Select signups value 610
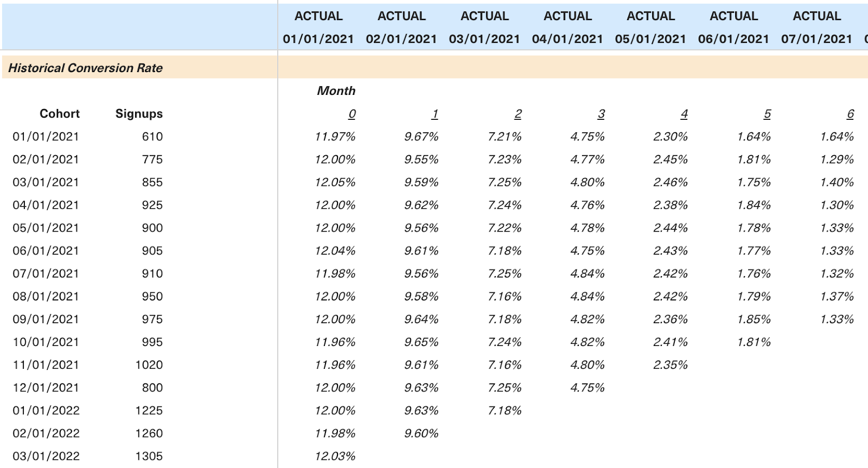The image size is (868, 468). 152,137
